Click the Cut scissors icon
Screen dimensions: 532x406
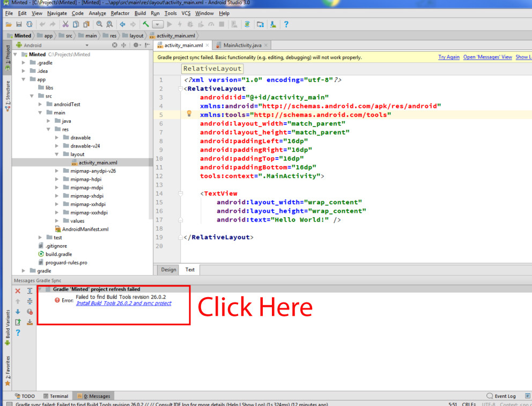[65, 25]
